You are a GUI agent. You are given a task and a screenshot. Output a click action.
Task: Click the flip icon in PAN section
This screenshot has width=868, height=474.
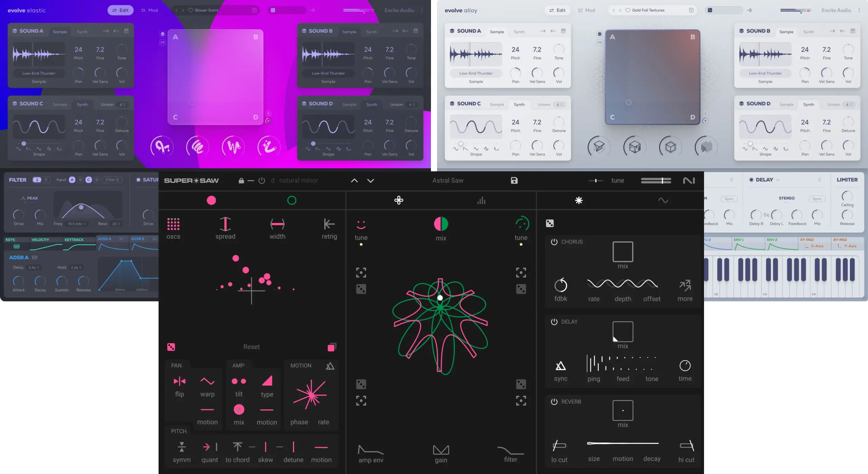[180, 382]
